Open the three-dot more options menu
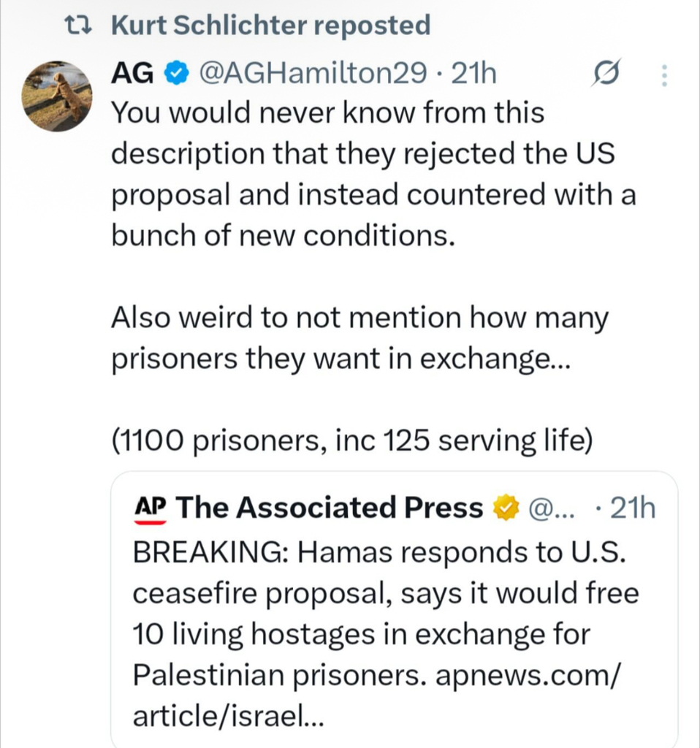 pyautogui.click(x=663, y=75)
